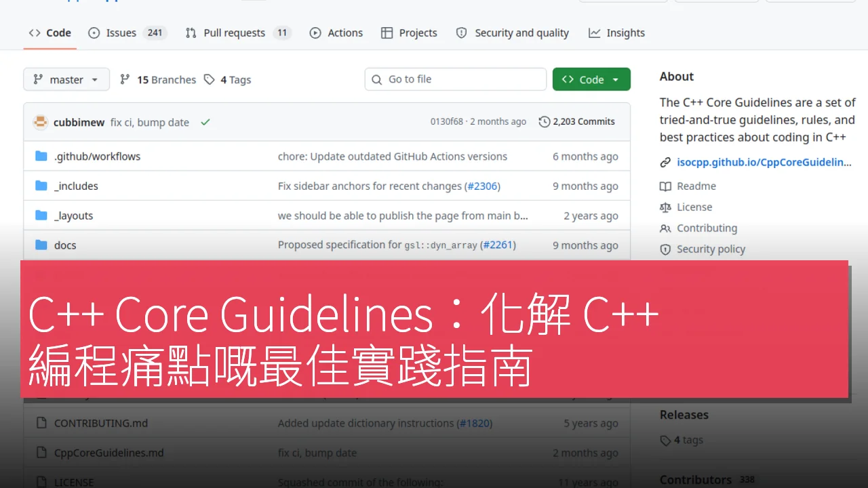Viewport: 868px width, 488px height.
Task: Click '9 months ago' in the docs row
Action: coord(585,245)
